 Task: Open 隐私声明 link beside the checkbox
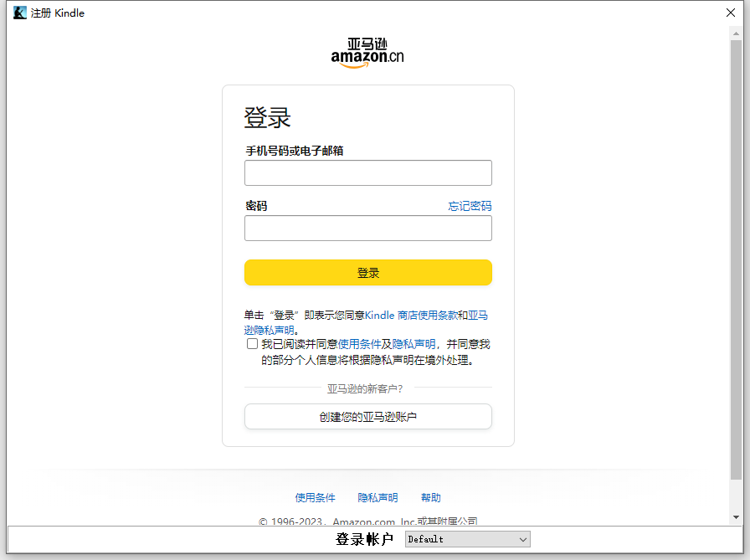pos(414,344)
